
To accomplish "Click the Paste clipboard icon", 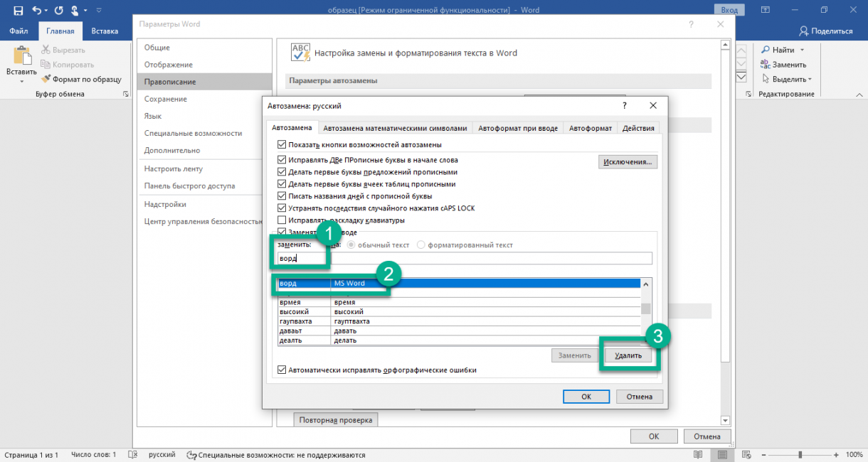I will [x=21, y=56].
